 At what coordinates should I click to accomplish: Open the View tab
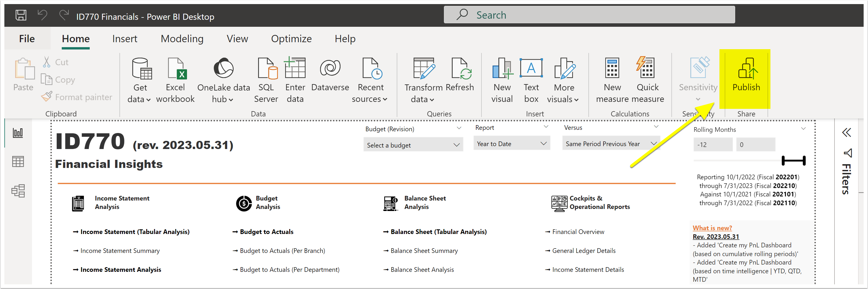coord(237,39)
